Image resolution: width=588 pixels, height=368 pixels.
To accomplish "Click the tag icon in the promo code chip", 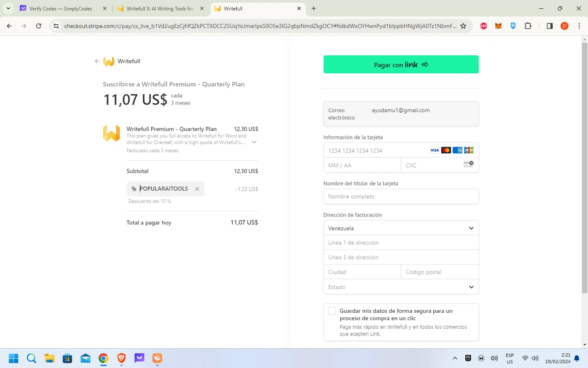I will [x=134, y=189].
